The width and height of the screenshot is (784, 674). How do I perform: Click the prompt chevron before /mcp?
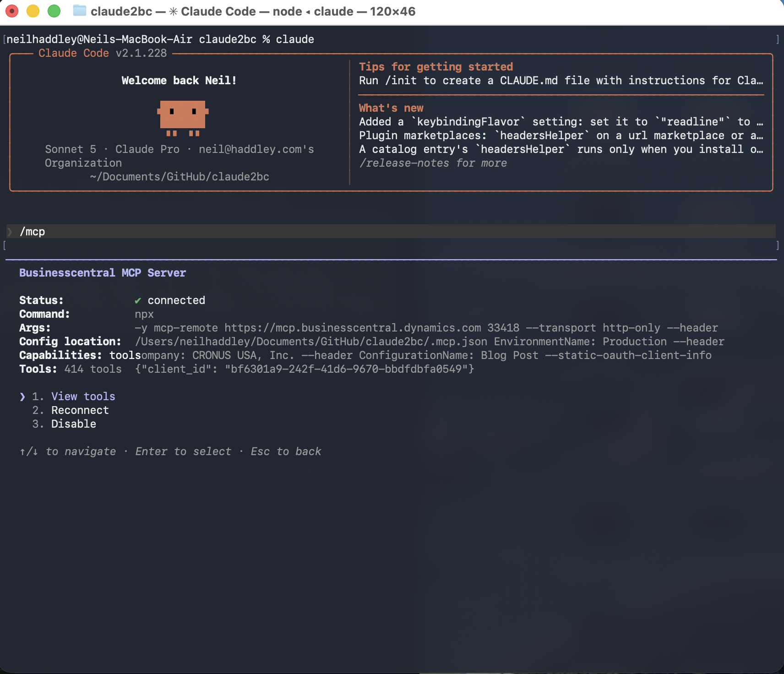click(10, 232)
